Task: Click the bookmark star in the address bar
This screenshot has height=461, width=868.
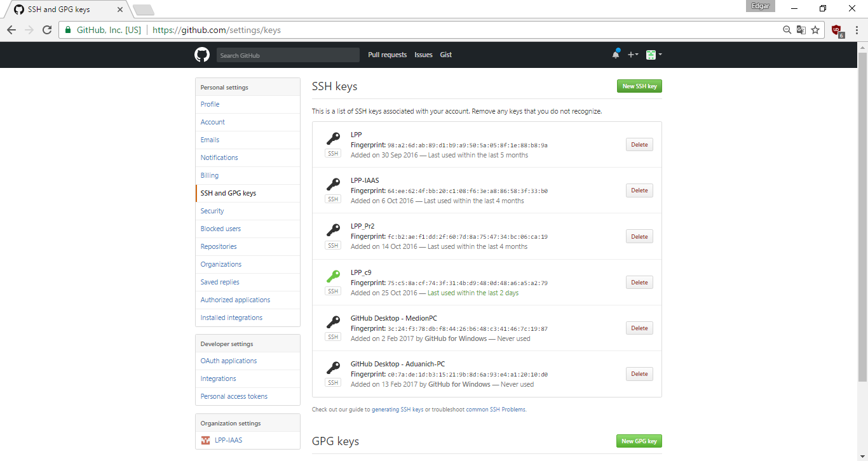Action: pyautogui.click(x=815, y=29)
